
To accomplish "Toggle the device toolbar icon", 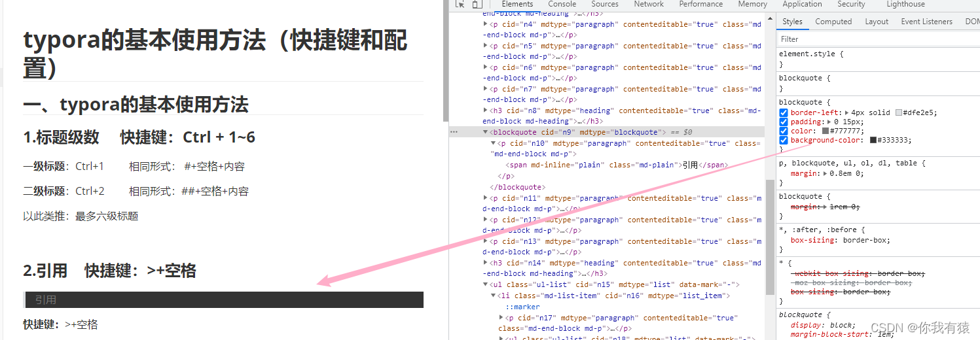I will click(x=477, y=4).
